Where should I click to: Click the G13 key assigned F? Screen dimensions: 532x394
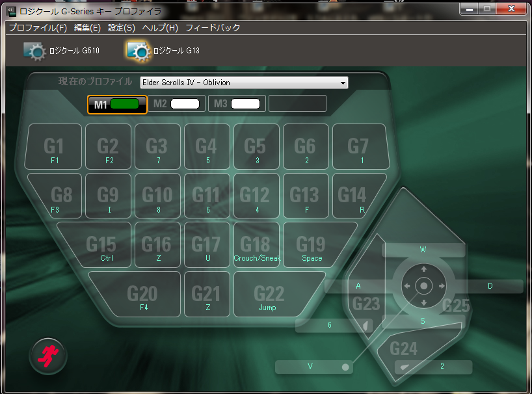coord(306,196)
